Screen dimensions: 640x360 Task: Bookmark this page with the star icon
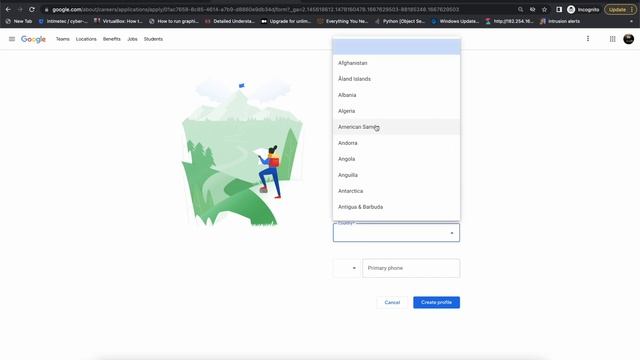544,9
